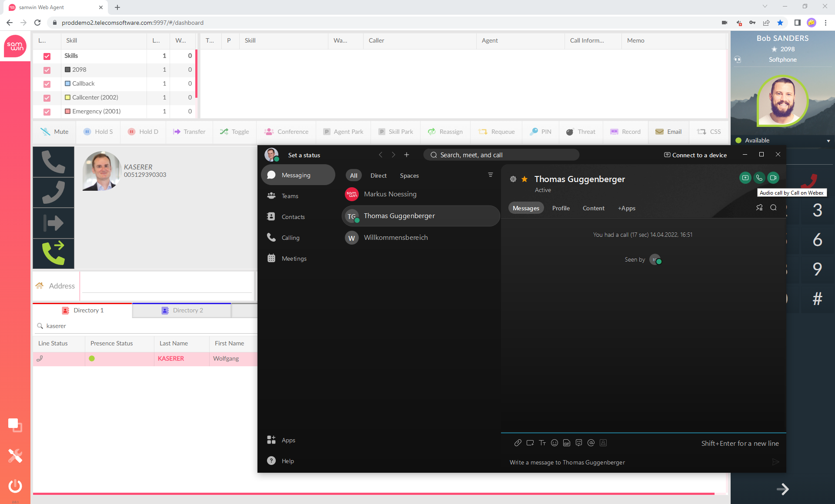Image resolution: width=835 pixels, height=504 pixels.
Task: Open the Profile tab in Webex
Action: coord(561,208)
